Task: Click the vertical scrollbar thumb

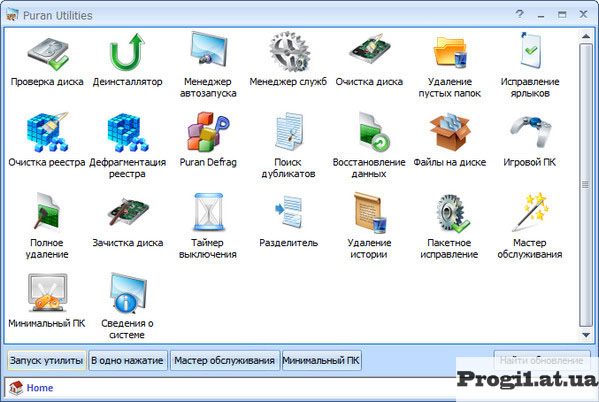Action: pyautogui.click(x=586, y=185)
